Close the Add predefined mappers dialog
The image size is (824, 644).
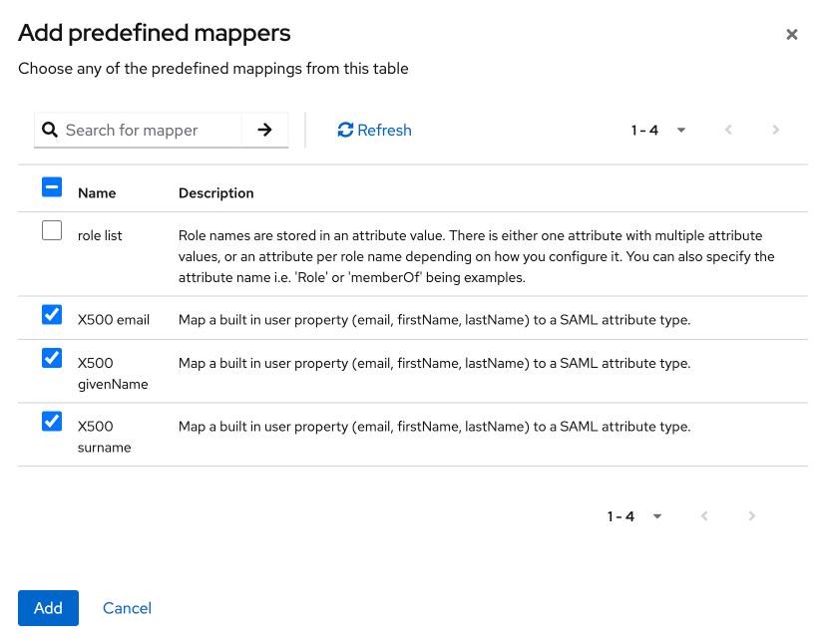point(792,34)
